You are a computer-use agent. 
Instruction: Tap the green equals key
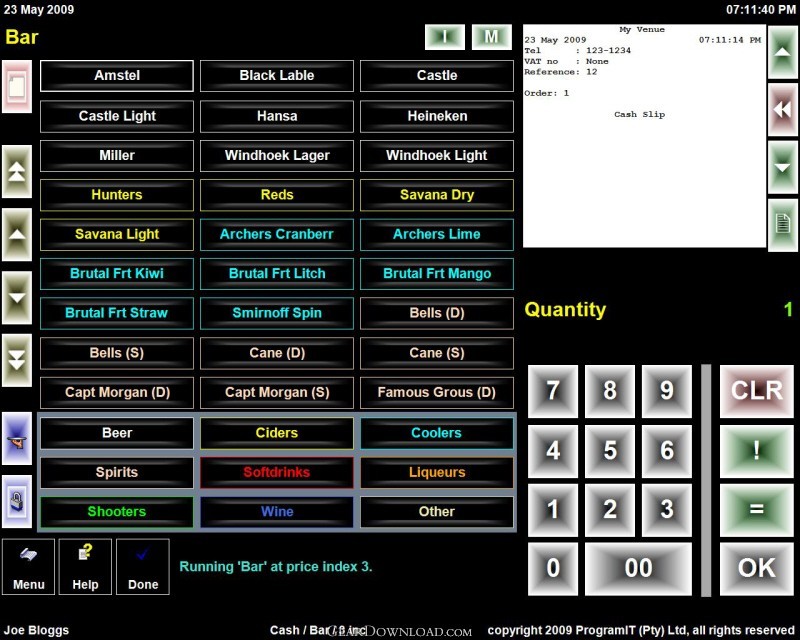coord(757,509)
